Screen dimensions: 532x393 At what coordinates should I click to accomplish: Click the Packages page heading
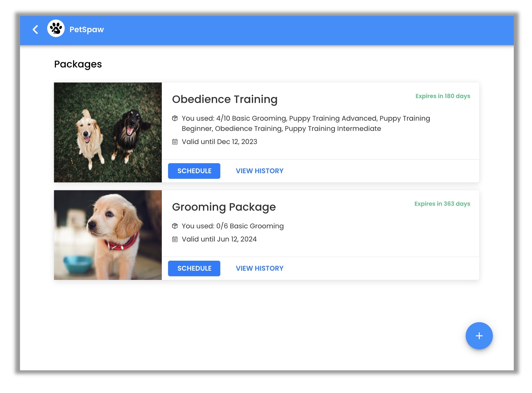78,64
